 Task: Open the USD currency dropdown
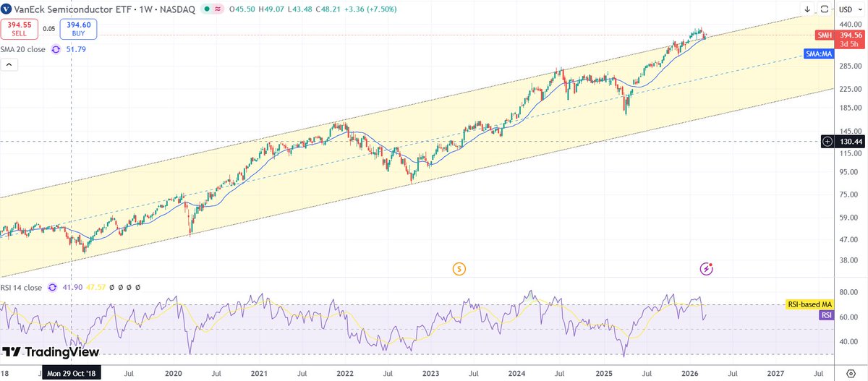point(849,9)
